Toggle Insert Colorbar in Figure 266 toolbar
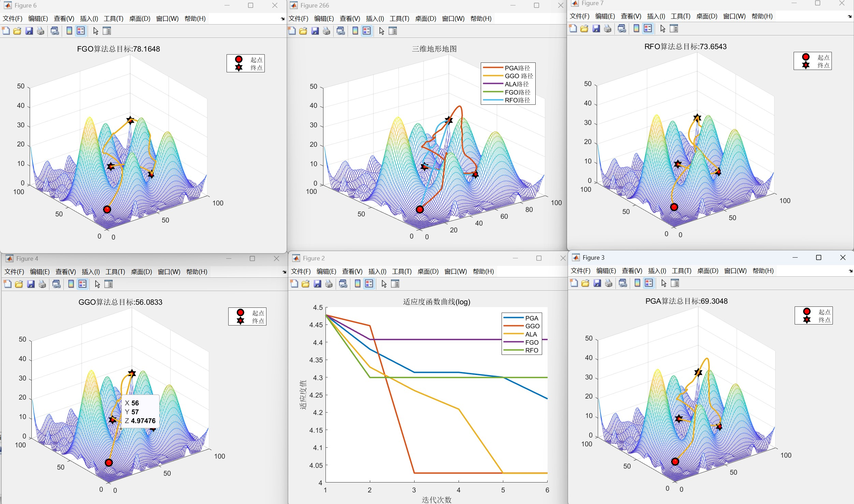The width and height of the screenshot is (854, 504). 355,31
